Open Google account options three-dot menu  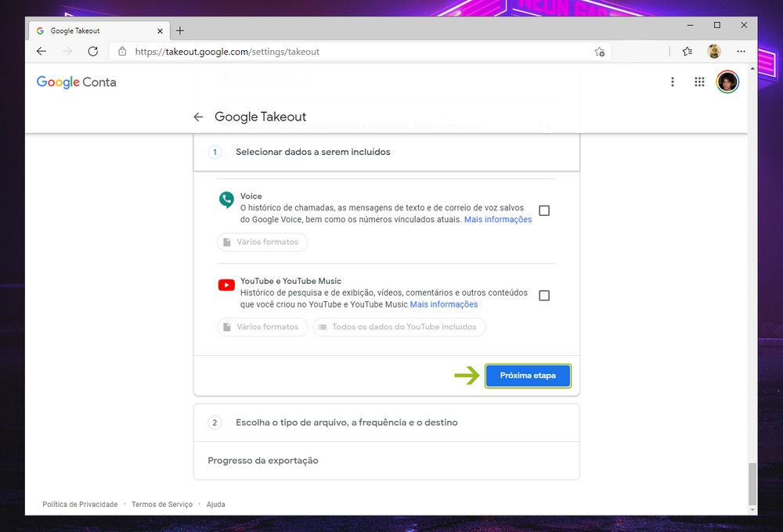[x=672, y=82]
